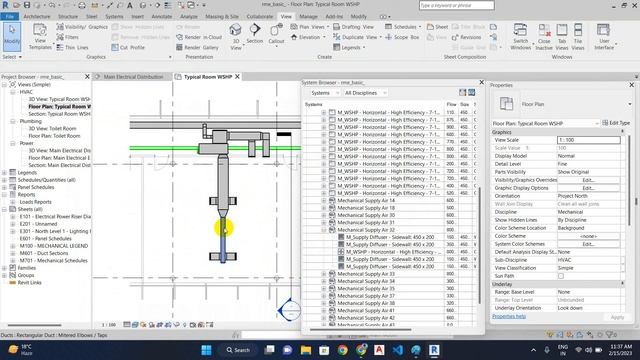Image resolution: width=640 pixels, height=360 pixels.
Task: Click Close Inactive views
Action: (x=544, y=37)
